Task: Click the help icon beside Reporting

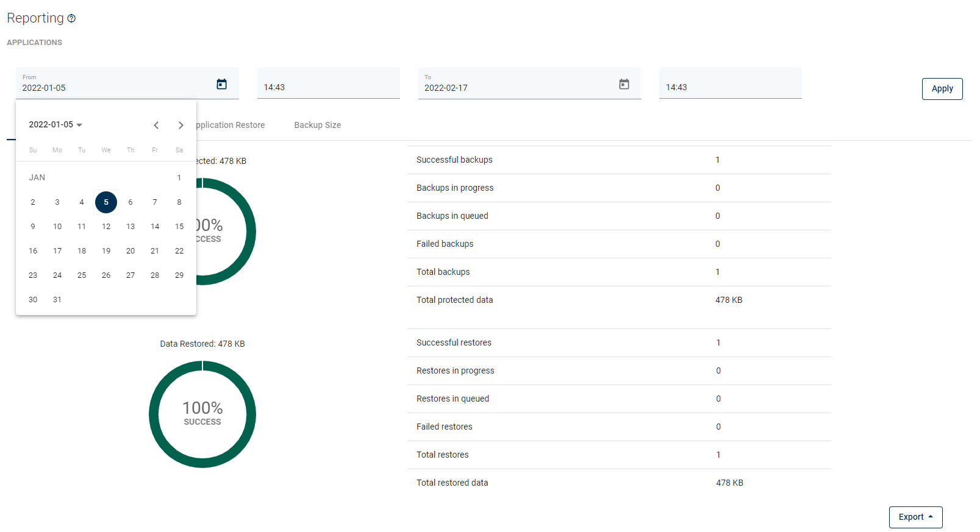Action: [71, 18]
